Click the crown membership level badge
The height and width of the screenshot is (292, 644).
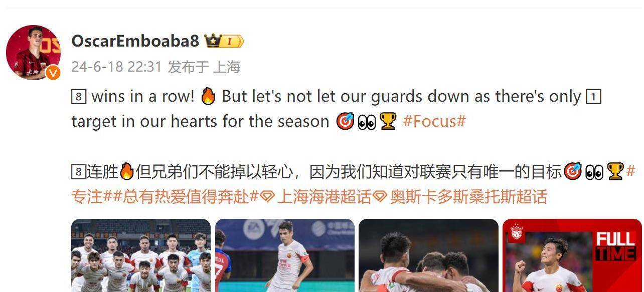click(224, 41)
